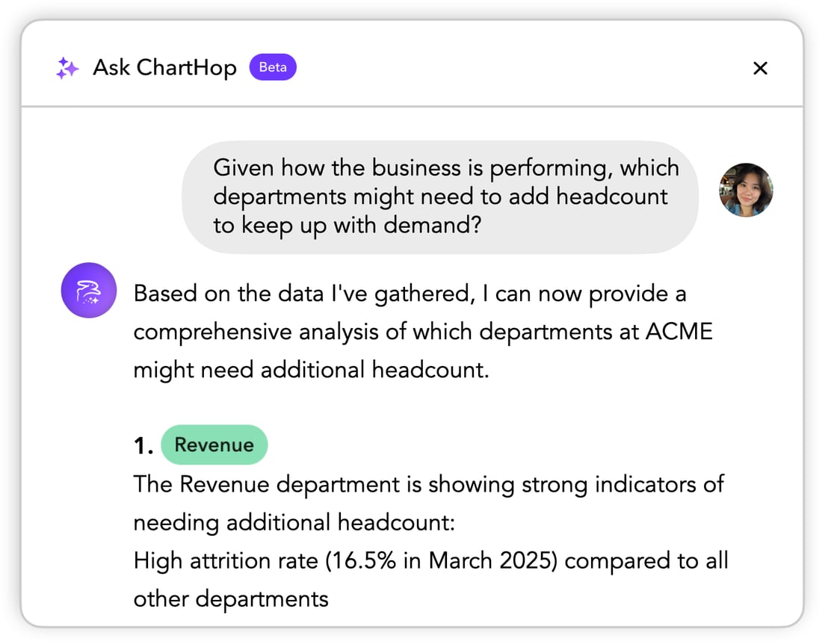The image size is (837, 644).
Task: Click the "Based on the data" response line
Action: pyautogui.click(x=410, y=294)
